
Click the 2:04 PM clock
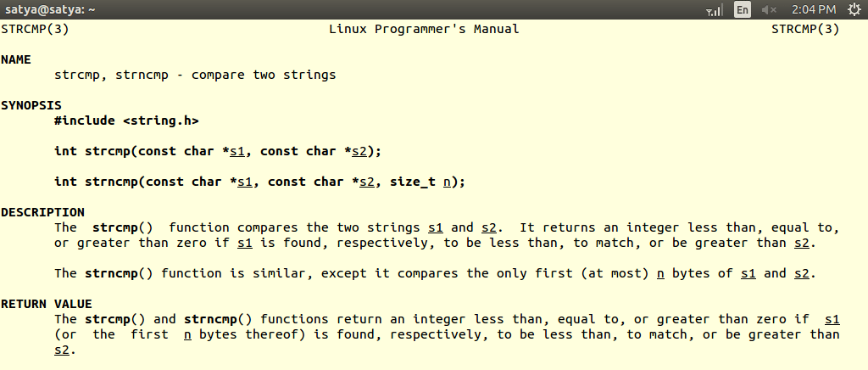813,10
